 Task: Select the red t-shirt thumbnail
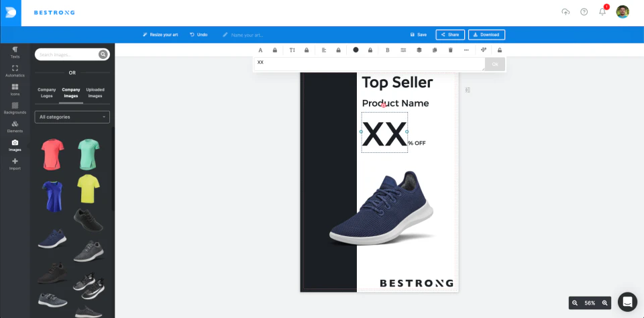(x=53, y=154)
